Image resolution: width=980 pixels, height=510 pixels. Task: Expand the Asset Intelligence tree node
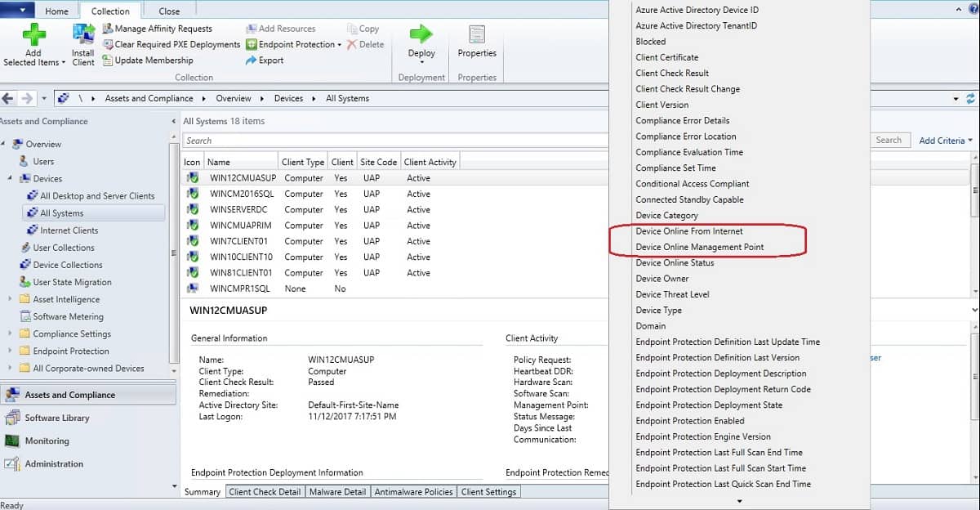11,299
